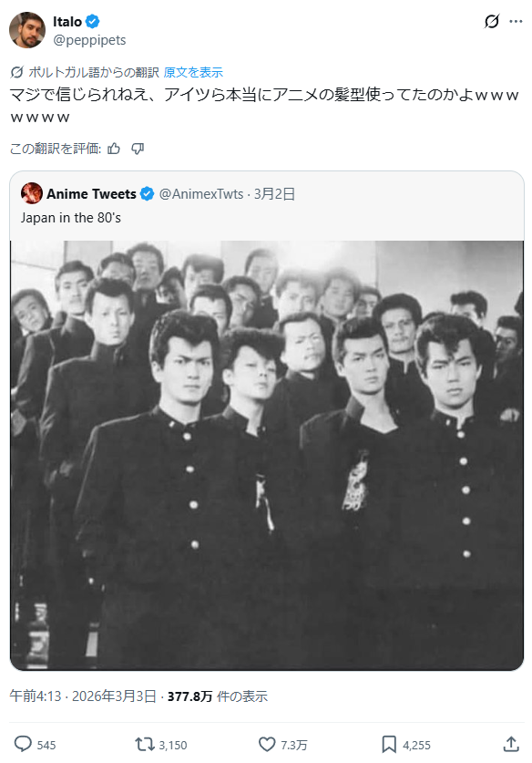Image resolution: width=532 pixels, height=763 pixels.
Task: Visit the Anime Tweets account name
Action: (x=91, y=193)
